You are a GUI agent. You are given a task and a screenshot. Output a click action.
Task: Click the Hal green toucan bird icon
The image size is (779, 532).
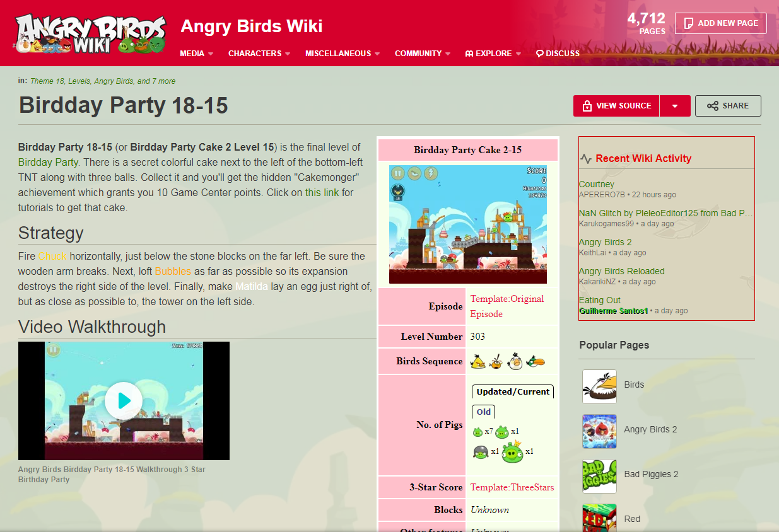[x=536, y=361]
